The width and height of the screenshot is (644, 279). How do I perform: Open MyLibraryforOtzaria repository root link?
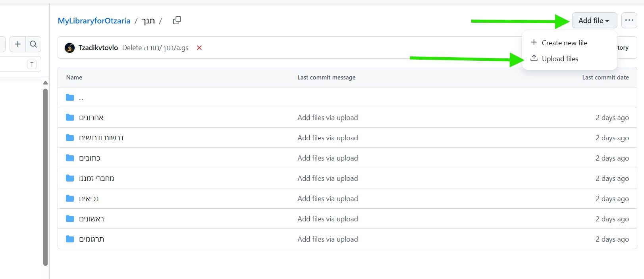[x=94, y=21]
